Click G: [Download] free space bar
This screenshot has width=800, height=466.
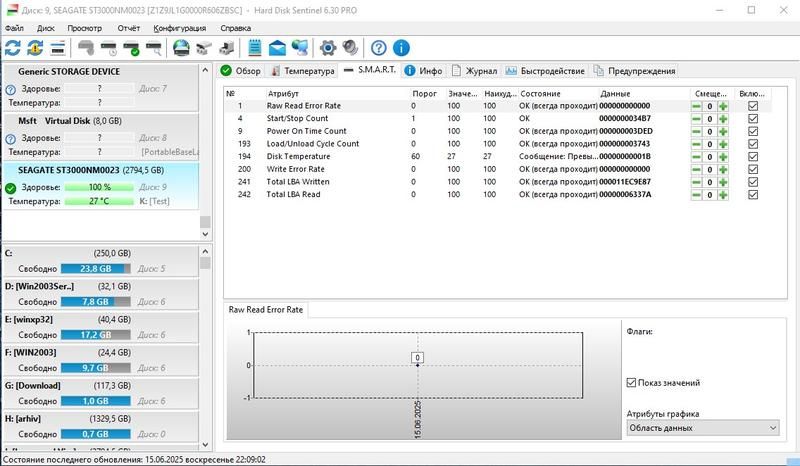[x=95, y=401]
